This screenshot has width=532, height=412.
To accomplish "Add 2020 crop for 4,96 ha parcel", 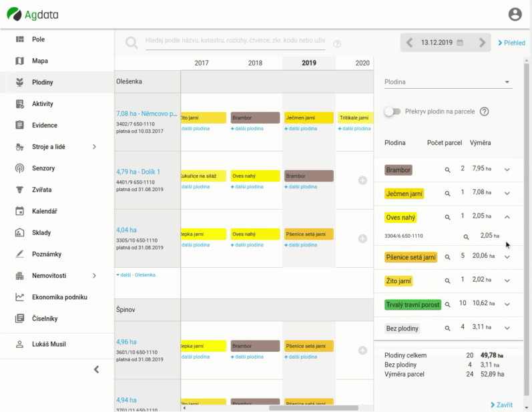I will [362, 351].
